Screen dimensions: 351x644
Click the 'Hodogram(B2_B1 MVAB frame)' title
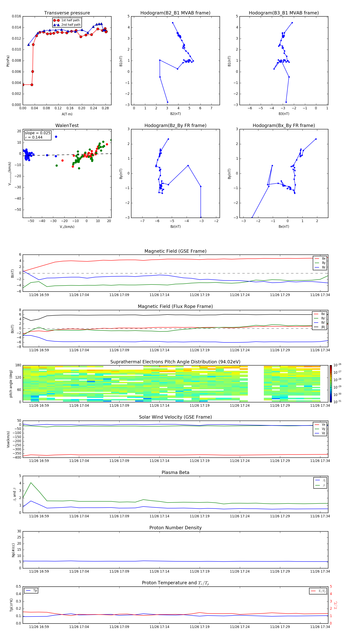pos(175,13)
